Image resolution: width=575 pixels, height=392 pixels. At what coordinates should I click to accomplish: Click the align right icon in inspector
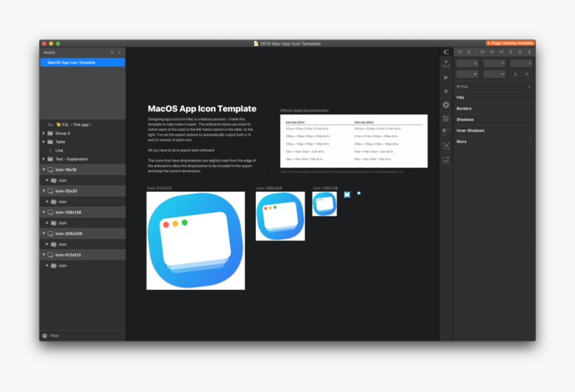(x=501, y=52)
